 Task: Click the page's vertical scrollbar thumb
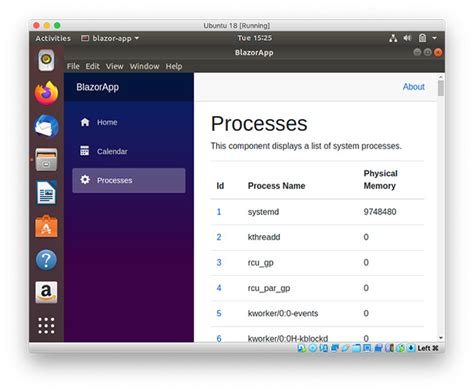(441, 88)
